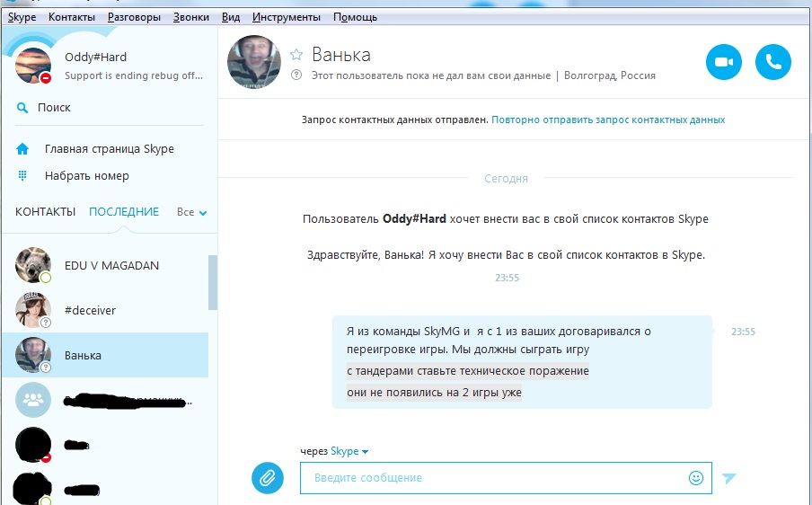This screenshot has width=812, height=505.
Task: Click the Oddy#Hard display name
Action: pos(95,57)
